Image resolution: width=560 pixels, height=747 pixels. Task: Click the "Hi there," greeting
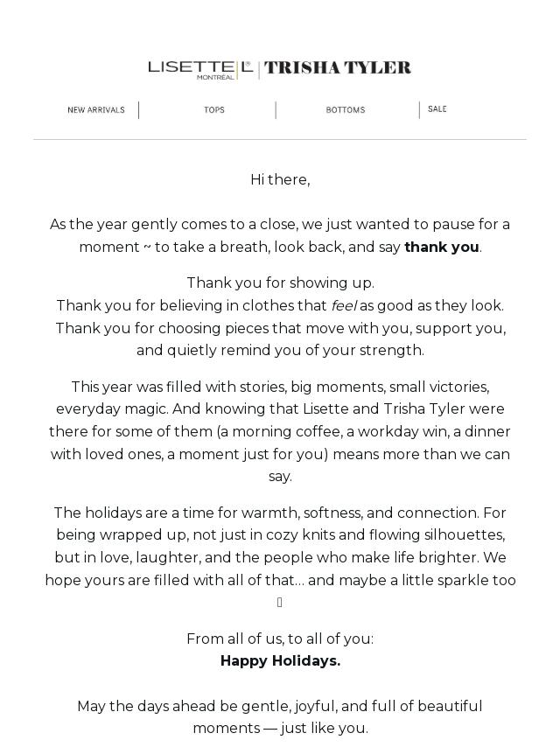point(280,180)
